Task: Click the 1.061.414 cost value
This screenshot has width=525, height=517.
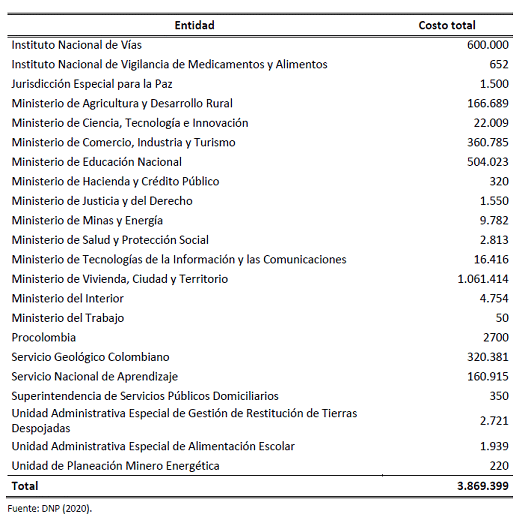Action: [x=483, y=279]
